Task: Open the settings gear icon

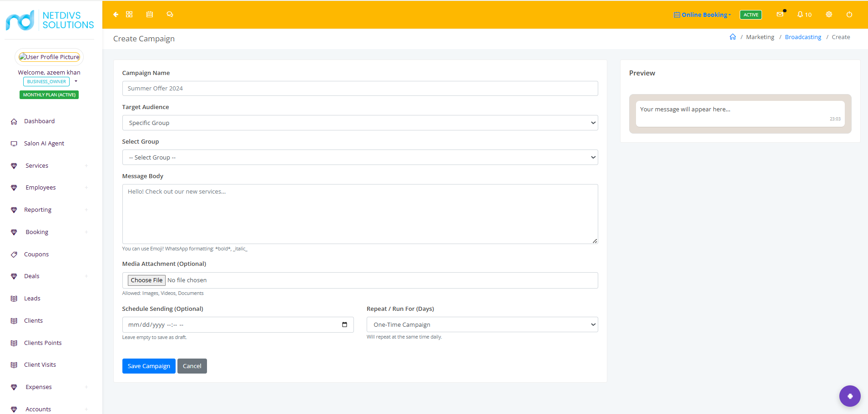Action: click(829, 15)
